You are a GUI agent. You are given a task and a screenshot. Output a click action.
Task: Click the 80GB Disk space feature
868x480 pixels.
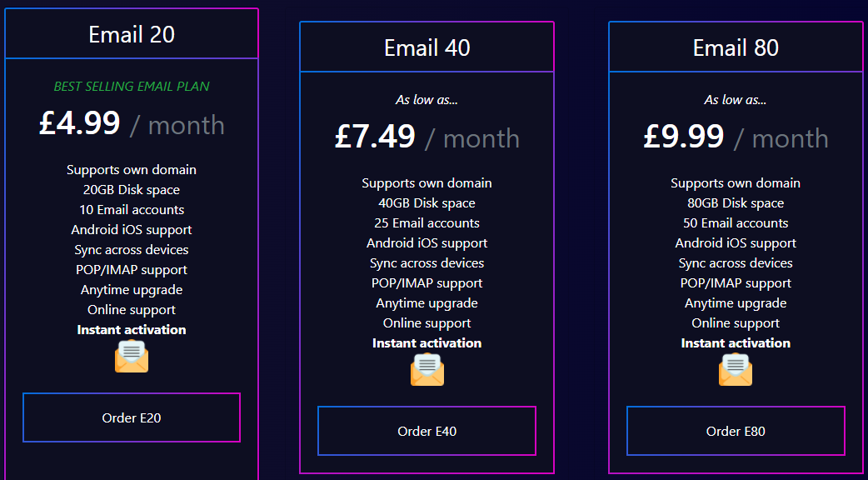pos(736,203)
